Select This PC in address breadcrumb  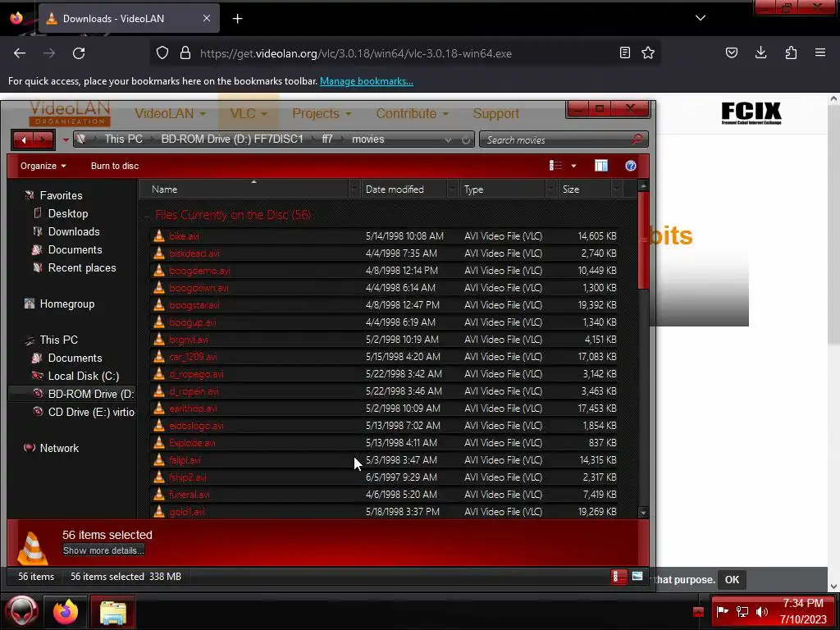pos(124,139)
